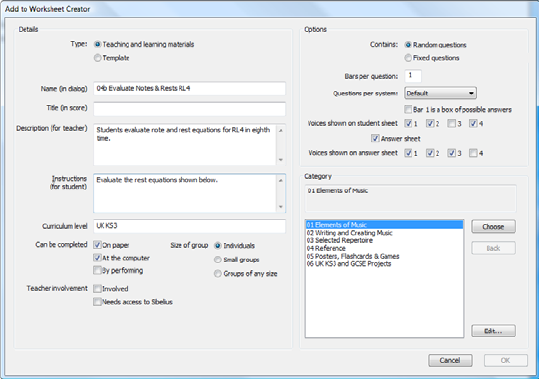The image size is (539, 379).
Task: Click the Choose button
Action: point(493,227)
